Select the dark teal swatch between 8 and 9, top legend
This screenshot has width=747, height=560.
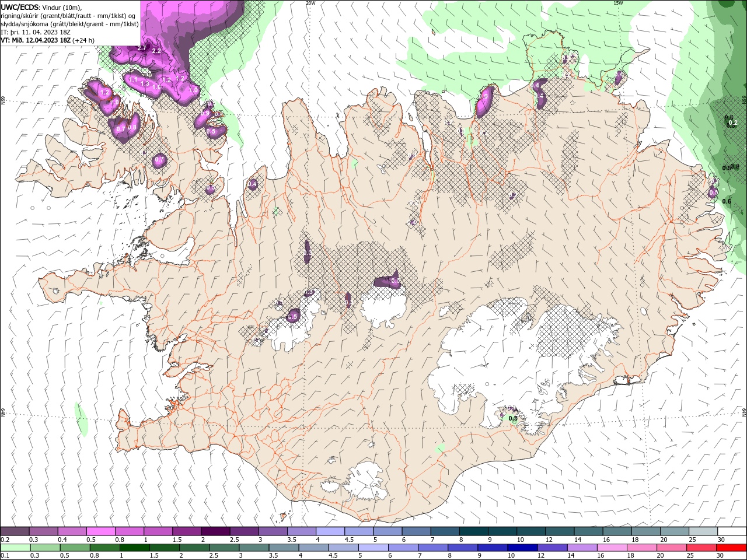pos(473,531)
